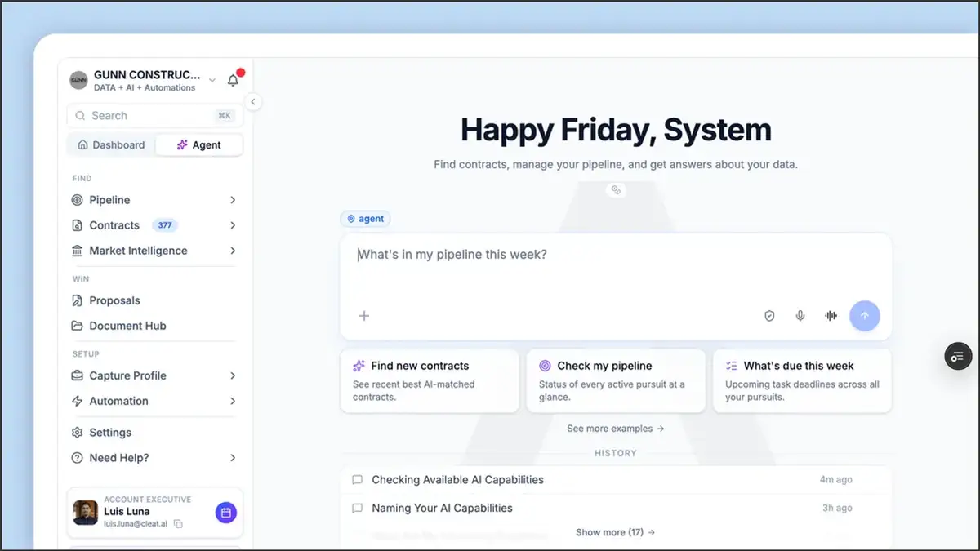
Task: Open the purple calendar button for Luis Luna
Action: 226,513
